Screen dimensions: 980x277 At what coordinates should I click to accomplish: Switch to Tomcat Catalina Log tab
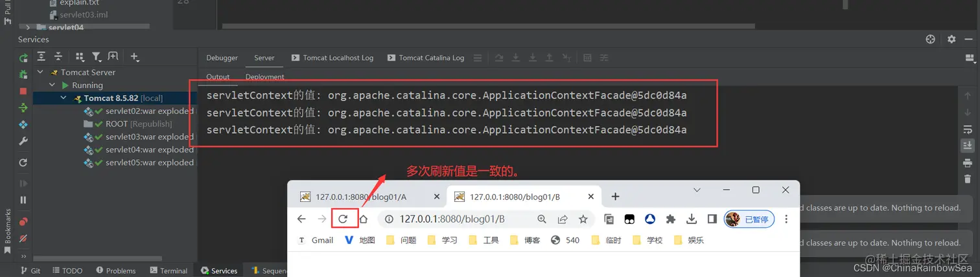426,58
